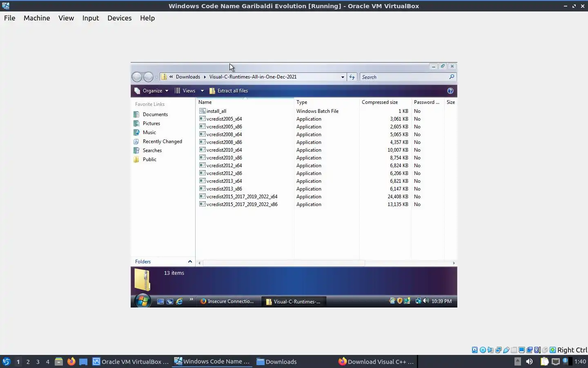Click VirtualBox hard disk activity indicator
This screenshot has height=368, width=588.
tap(475, 350)
